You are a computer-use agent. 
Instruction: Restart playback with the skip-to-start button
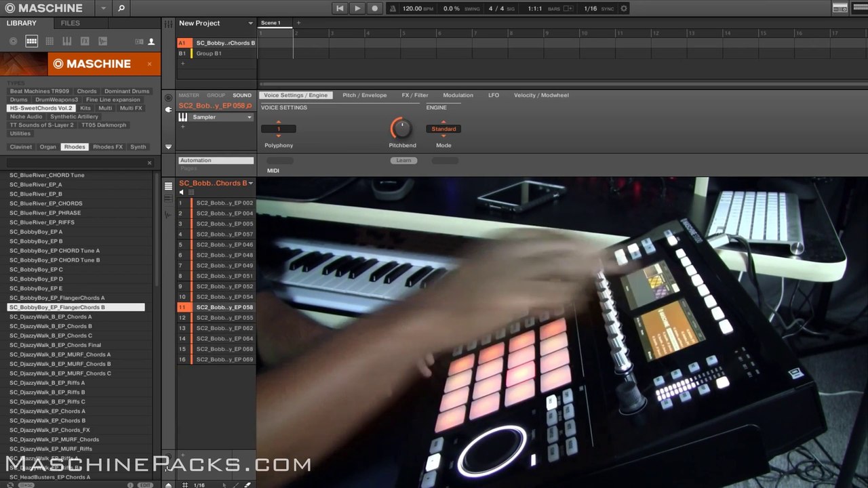point(340,8)
